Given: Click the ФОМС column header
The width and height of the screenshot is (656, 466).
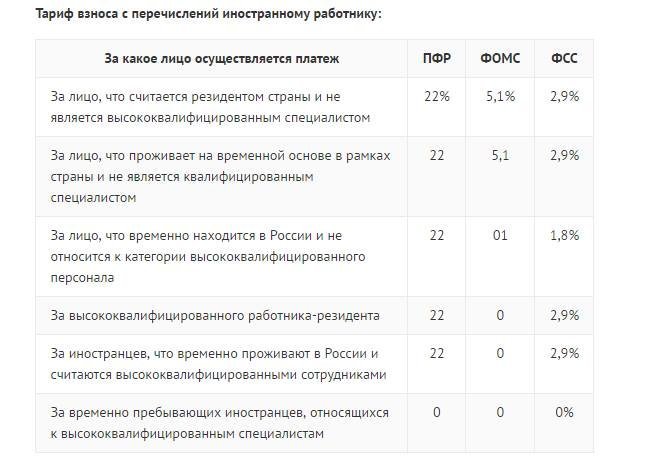Looking at the screenshot, I should coord(500,58).
